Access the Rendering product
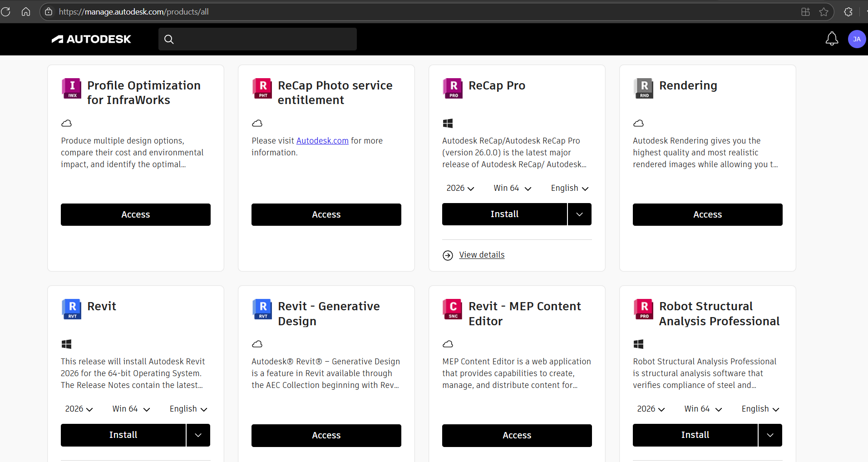This screenshot has width=868, height=462. click(x=708, y=214)
